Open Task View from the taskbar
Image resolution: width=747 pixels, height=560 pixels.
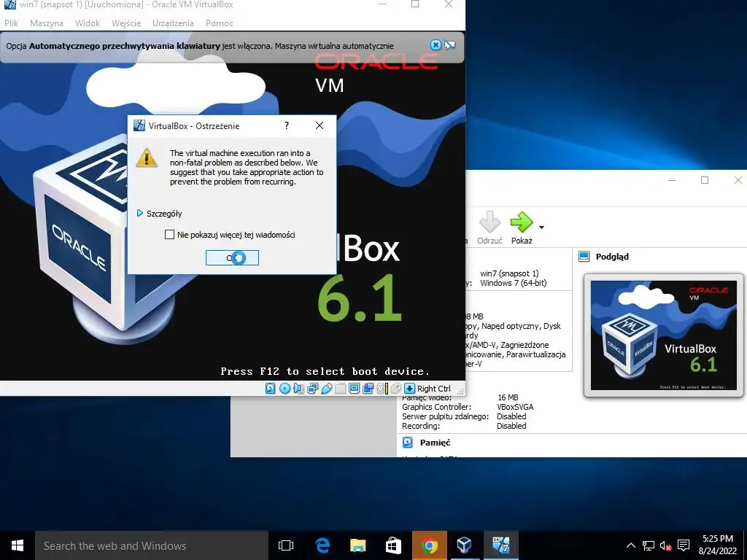[x=286, y=545]
